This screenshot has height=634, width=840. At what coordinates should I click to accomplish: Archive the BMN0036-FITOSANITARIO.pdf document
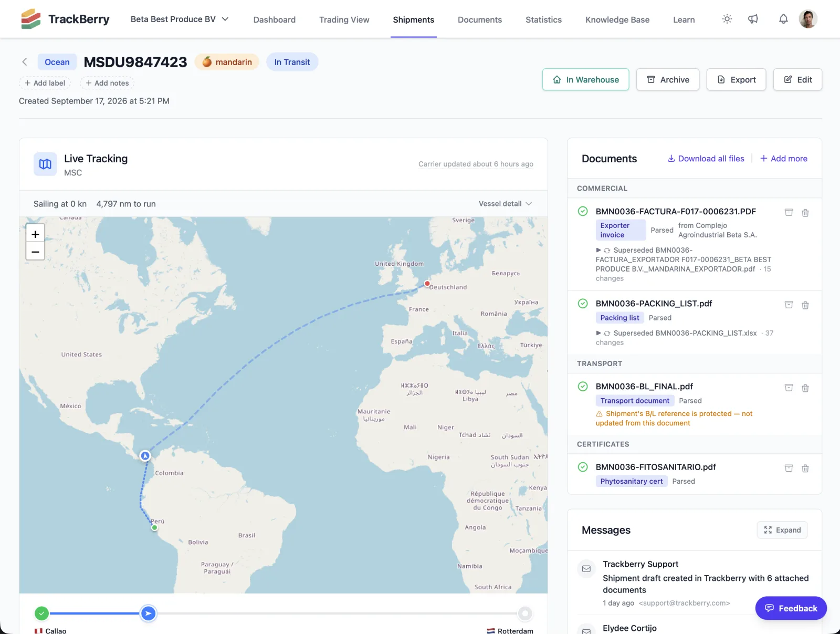[789, 468]
